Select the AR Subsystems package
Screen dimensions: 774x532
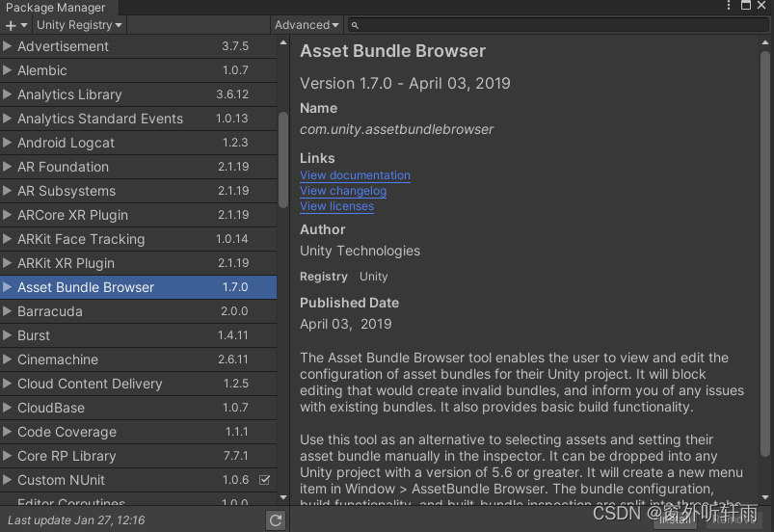(138, 191)
